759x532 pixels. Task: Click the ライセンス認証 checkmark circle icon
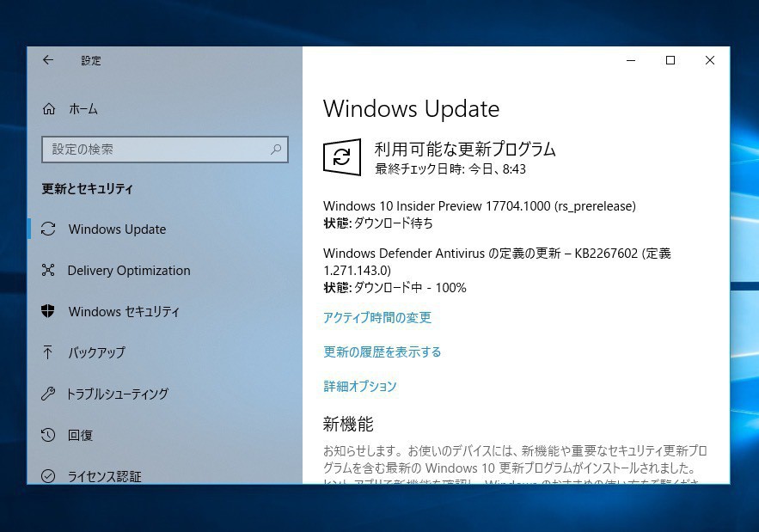click(48, 476)
